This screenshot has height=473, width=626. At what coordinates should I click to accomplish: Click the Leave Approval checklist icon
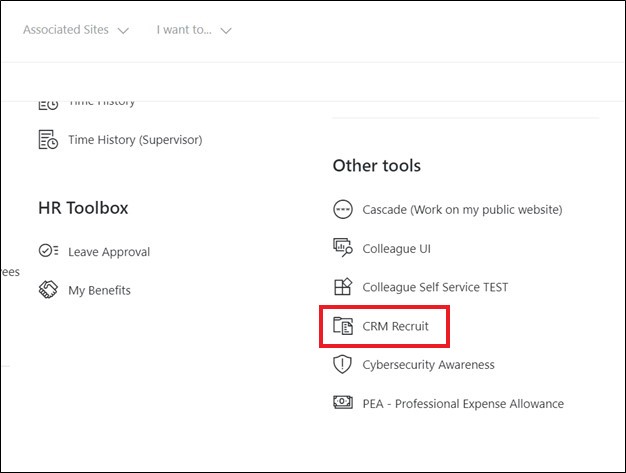coord(48,252)
